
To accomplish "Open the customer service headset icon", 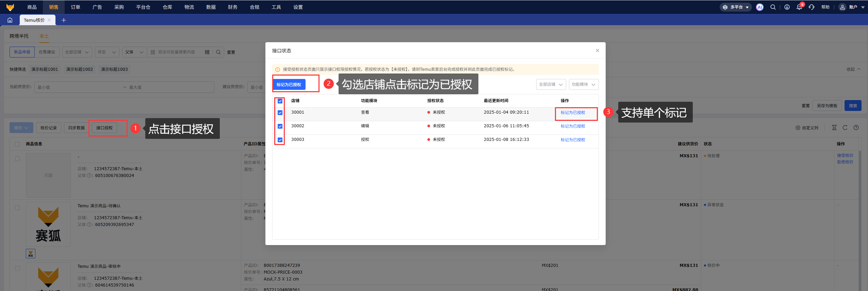I will click(x=812, y=7).
